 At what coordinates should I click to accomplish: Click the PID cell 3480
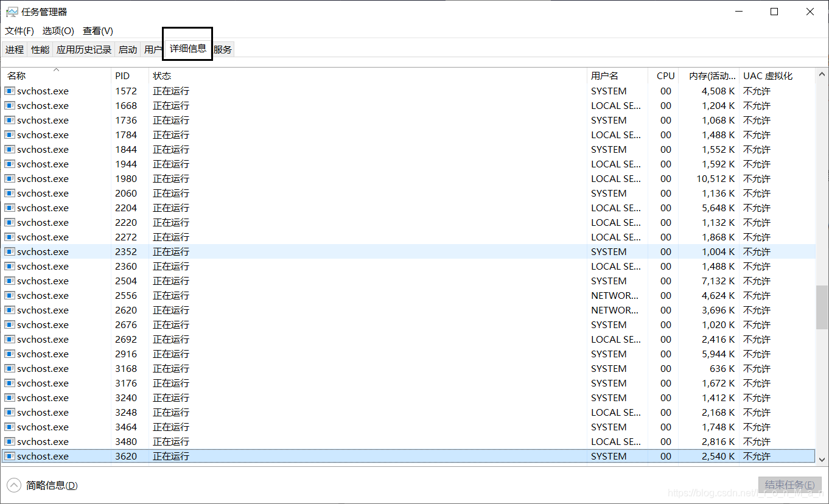126,441
